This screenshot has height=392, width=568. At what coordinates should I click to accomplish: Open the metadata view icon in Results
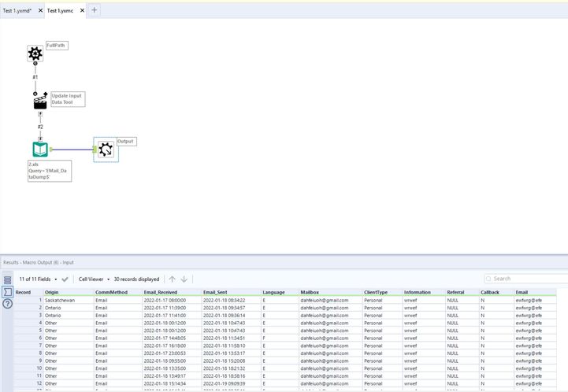8,279
